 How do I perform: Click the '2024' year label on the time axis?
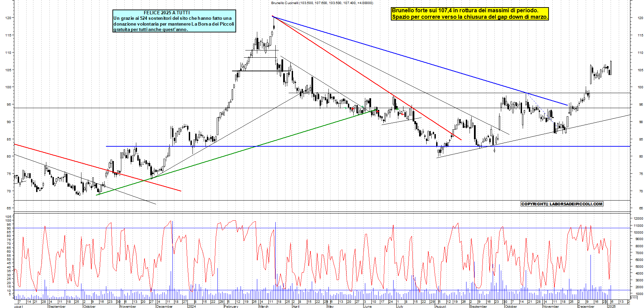point(192,306)
